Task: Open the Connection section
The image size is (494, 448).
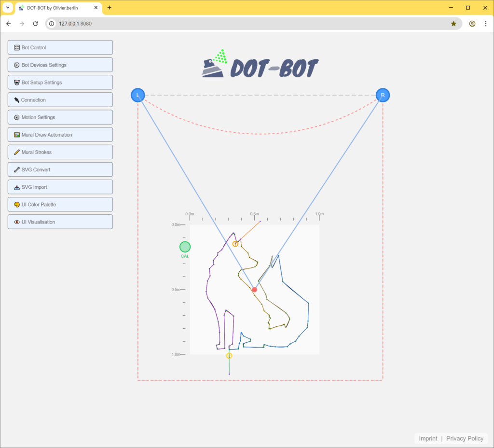Action: (x=60, y=100)
